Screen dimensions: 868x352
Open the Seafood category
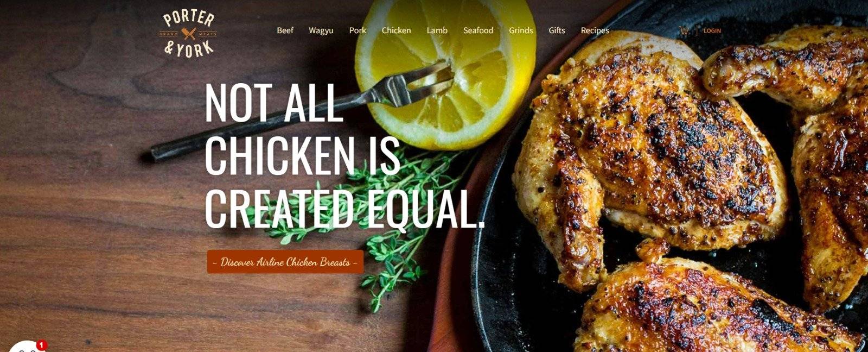click(x=478, y=30)
